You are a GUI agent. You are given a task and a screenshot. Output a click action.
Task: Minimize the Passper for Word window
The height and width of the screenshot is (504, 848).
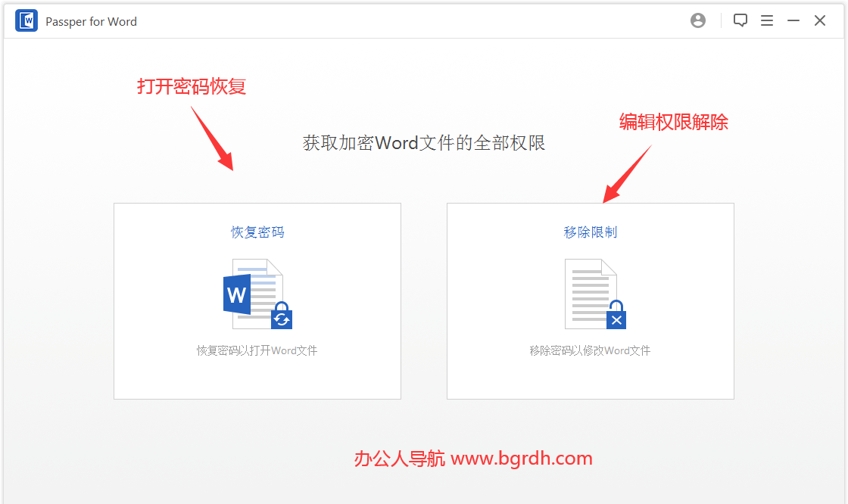click(x=793, y=20)
